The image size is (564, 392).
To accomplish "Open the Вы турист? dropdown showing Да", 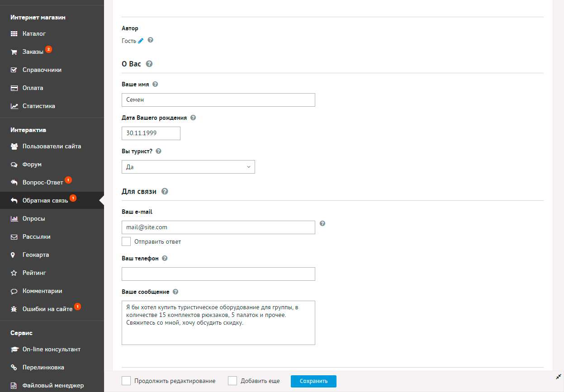I will (x=188, y=167).
